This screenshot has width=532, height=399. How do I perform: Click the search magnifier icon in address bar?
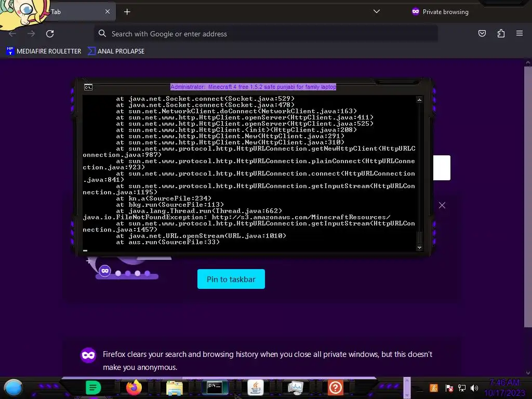[x=102, y=33]
